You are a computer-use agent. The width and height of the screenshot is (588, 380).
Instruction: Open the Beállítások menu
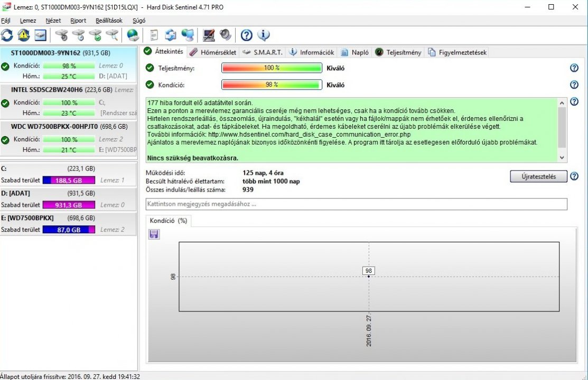109,21
